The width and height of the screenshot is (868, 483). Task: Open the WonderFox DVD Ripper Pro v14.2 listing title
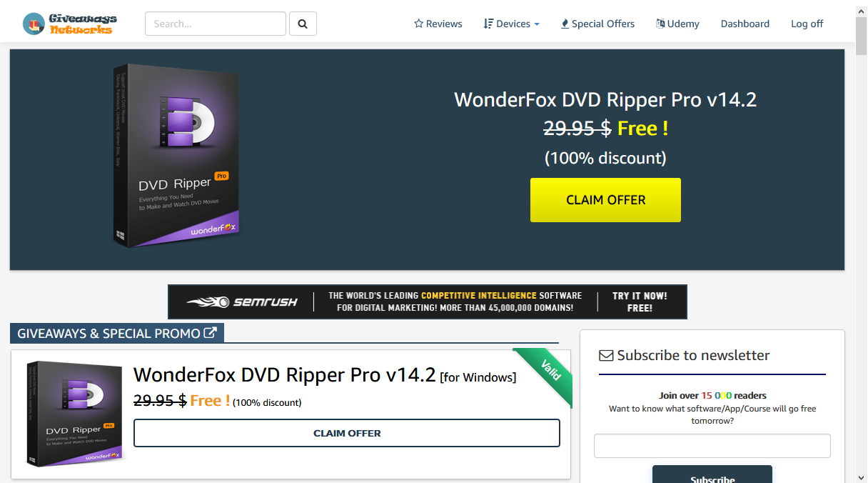click(x=284, y=374)
